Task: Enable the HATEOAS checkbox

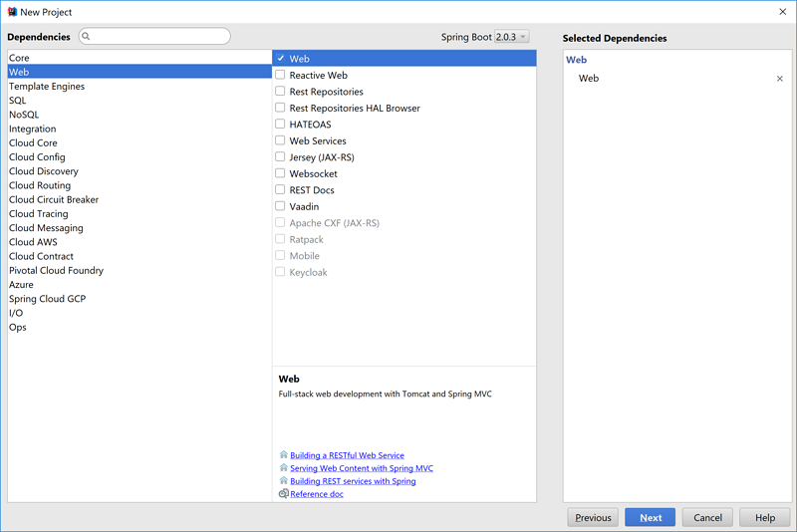Action: pyautogui.click(x=280, y=124)
